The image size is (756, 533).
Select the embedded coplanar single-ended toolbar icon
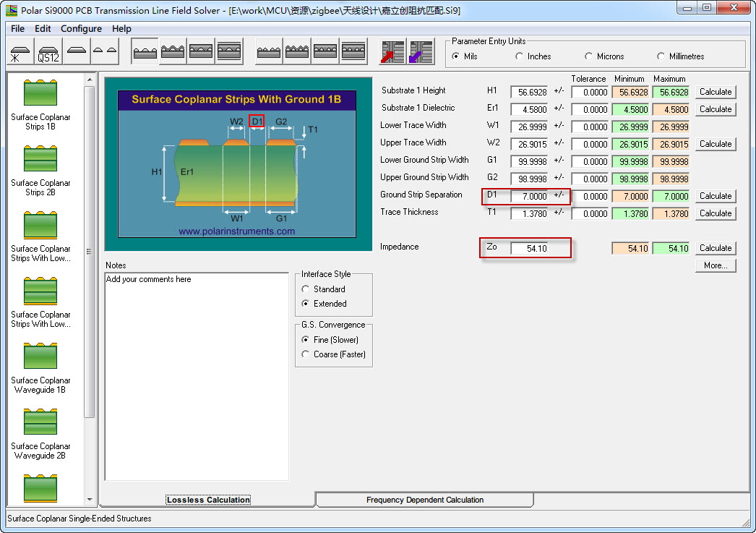click(201, 51)
